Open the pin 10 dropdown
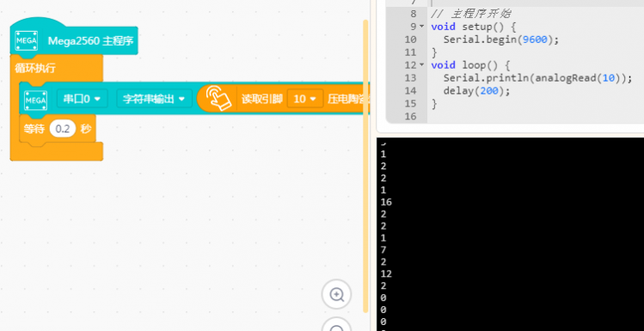 coord(305,99)
